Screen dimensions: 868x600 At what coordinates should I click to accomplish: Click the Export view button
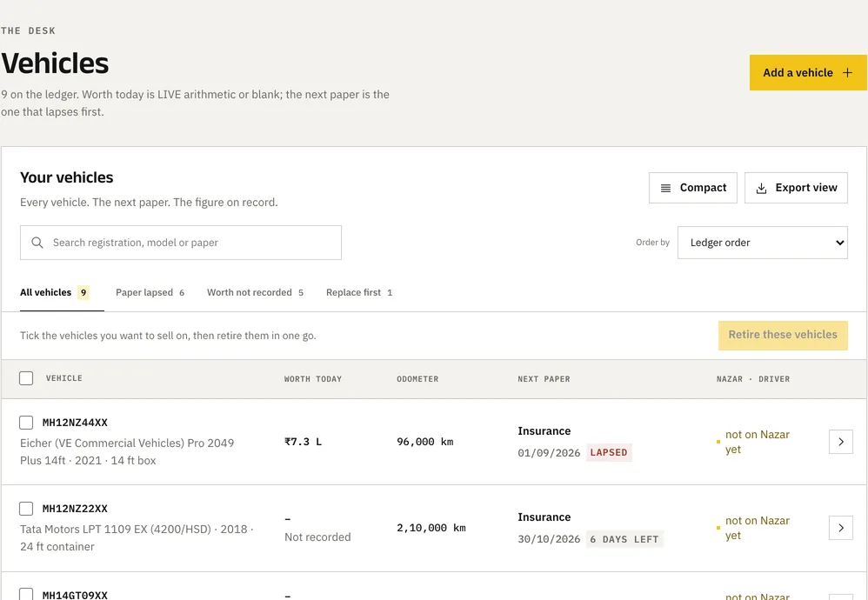tap(796, 188)
